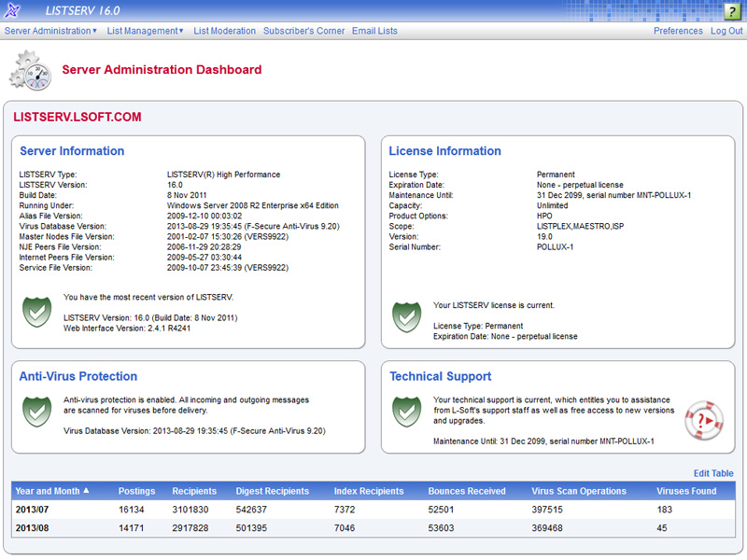
Task: Click the Viruses Found column header
Action: pyautogui.click(x=685, y=491)
